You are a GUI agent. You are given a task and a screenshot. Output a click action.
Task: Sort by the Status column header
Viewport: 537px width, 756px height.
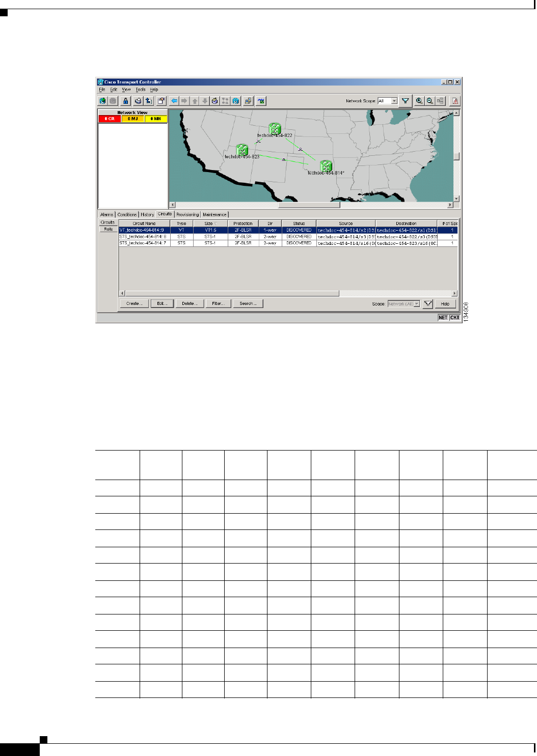point(299,223)
